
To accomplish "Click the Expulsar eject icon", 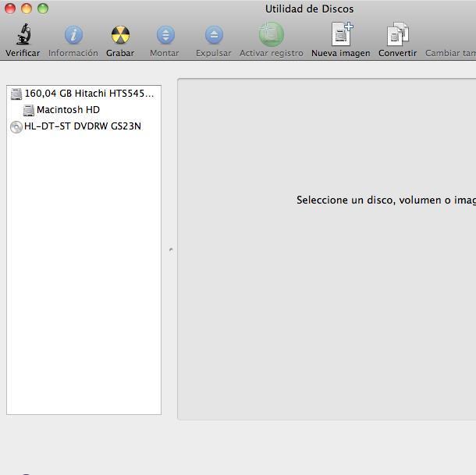I will 213,35.
